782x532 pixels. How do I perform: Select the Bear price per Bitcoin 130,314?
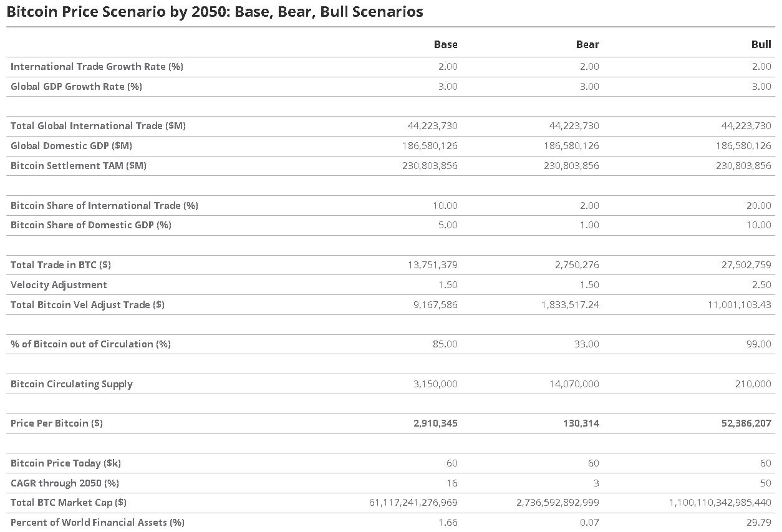(581, 423)
